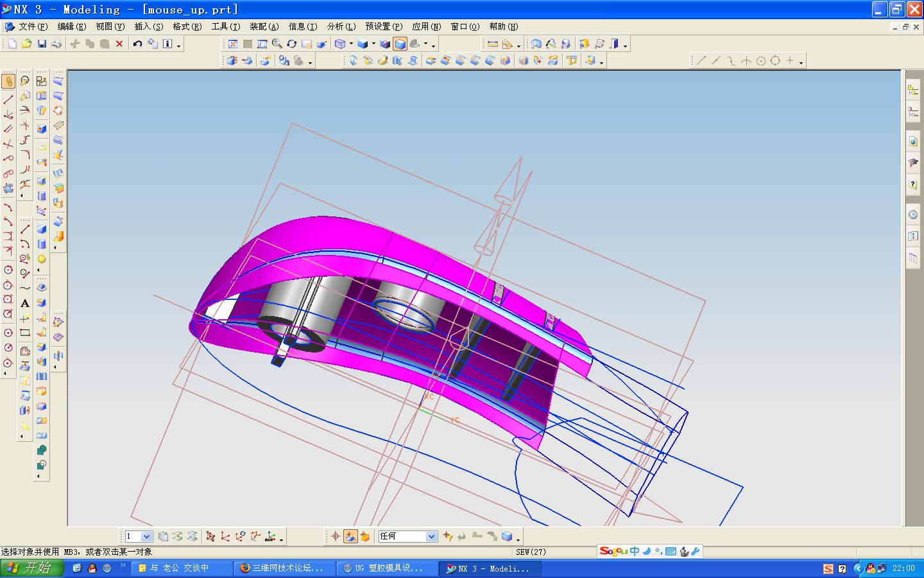Open the 文件(F) menu
The width and height of the screenshot is (924, 578).
pyautogui.click(x=33, y=26)
